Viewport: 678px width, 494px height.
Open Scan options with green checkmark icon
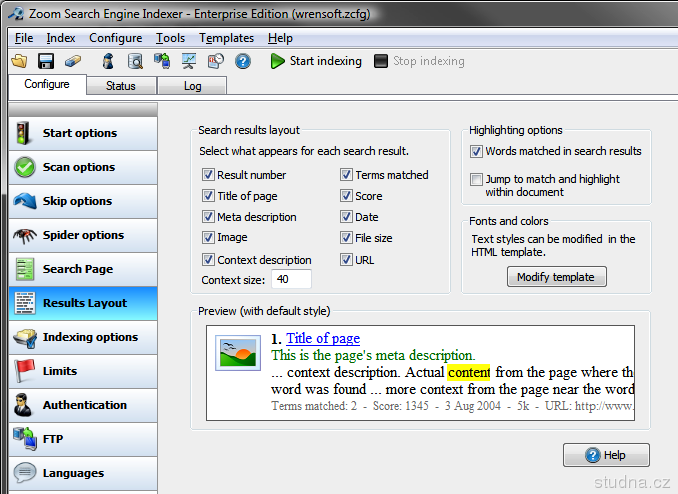pyautogui.click(x=79, y=167)
